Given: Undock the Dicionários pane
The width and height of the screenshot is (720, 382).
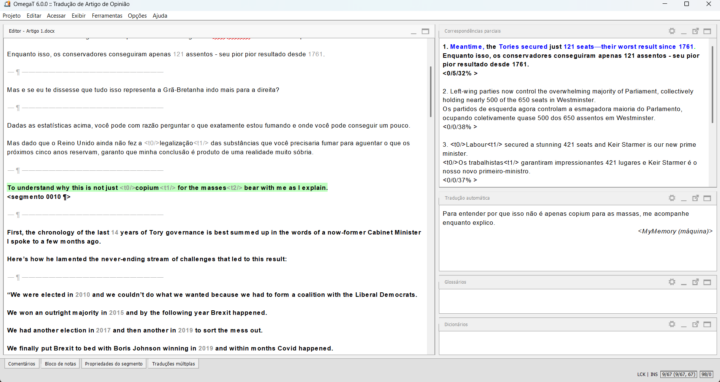Looking at the screenshot, I should (696, 324).
